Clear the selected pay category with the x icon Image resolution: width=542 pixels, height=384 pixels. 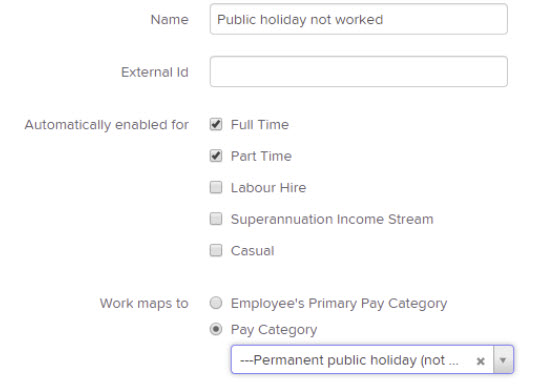(x=480, y=361)
